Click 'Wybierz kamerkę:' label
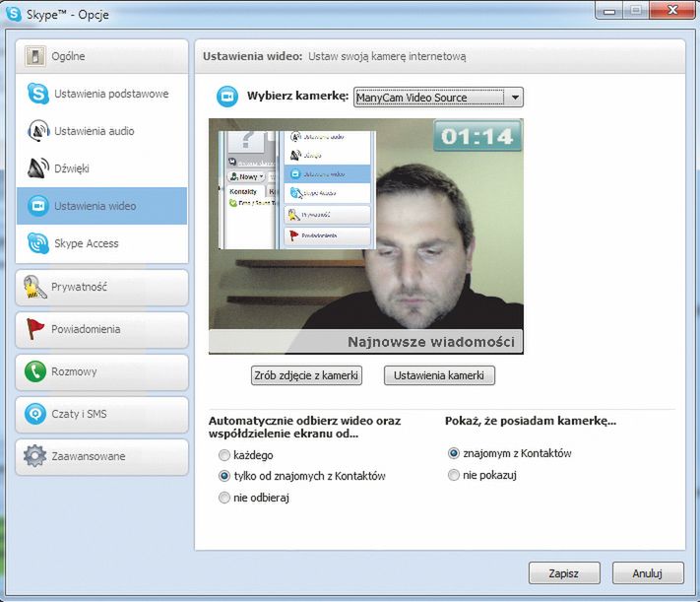Image resolution: width=700 pixels, height=602 pixels. [297, 96]
